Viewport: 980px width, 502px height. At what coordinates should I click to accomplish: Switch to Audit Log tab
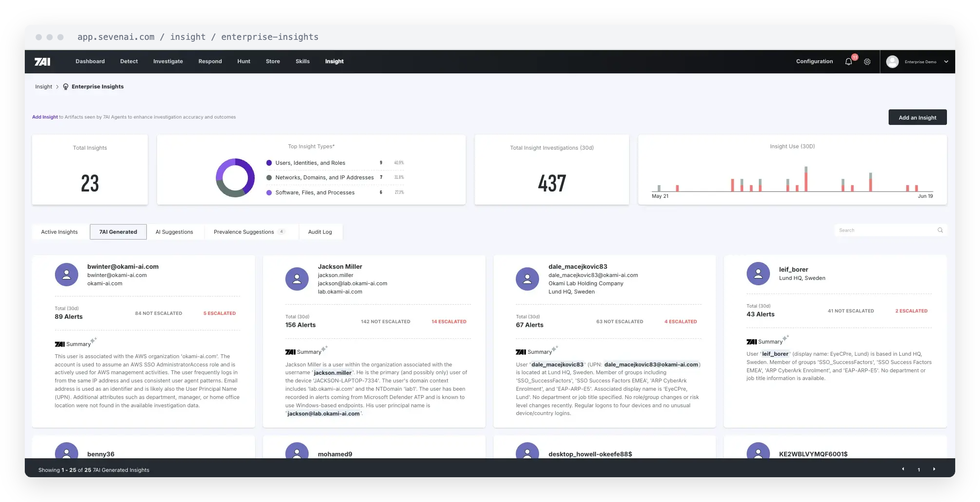[320, 232]
